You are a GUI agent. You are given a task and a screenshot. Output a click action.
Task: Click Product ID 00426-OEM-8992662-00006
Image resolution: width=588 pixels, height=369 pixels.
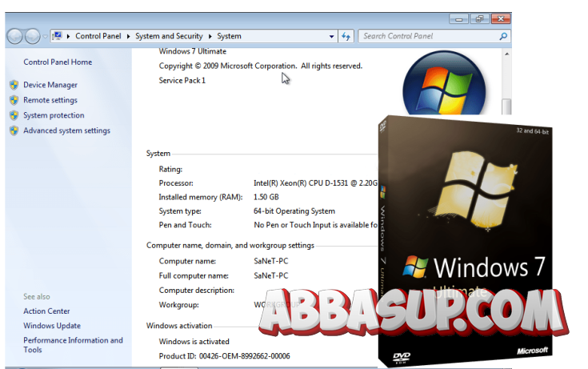(224, 356)
